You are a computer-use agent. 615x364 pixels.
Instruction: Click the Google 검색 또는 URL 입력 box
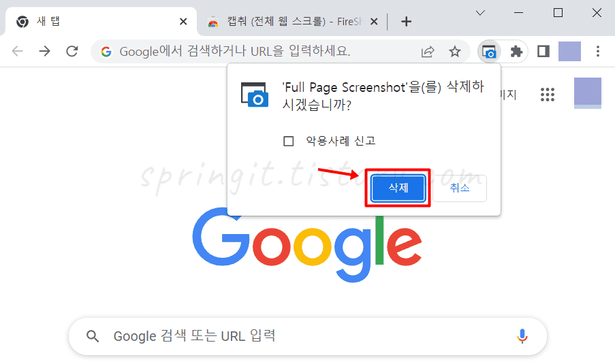(x=308, y=336)
